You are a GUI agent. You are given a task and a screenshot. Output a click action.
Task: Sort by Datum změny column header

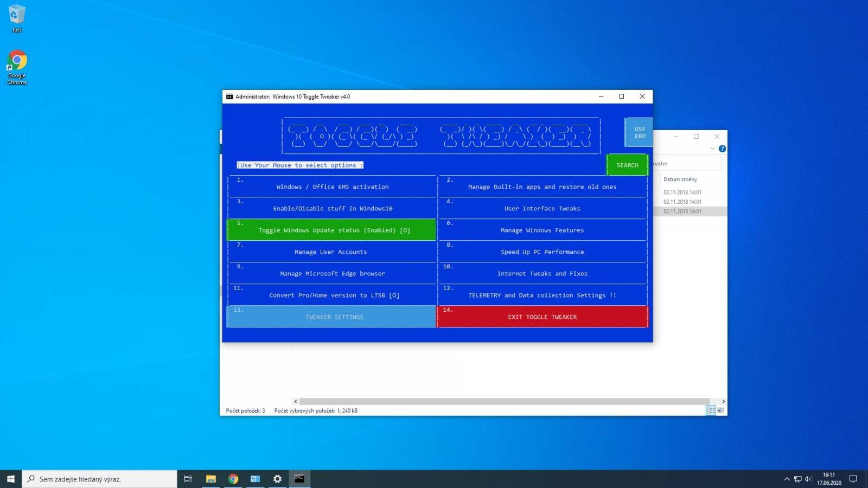pyautogui.click(x=680, y=179)
